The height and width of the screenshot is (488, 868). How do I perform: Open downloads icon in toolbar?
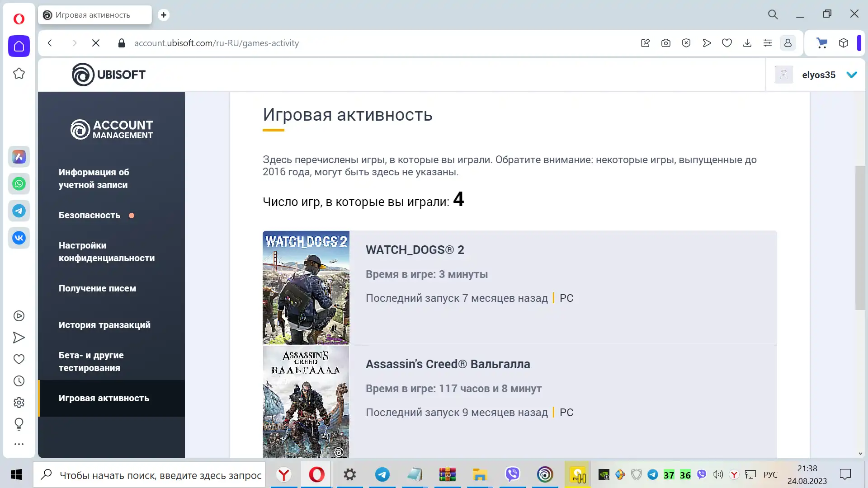747,43
